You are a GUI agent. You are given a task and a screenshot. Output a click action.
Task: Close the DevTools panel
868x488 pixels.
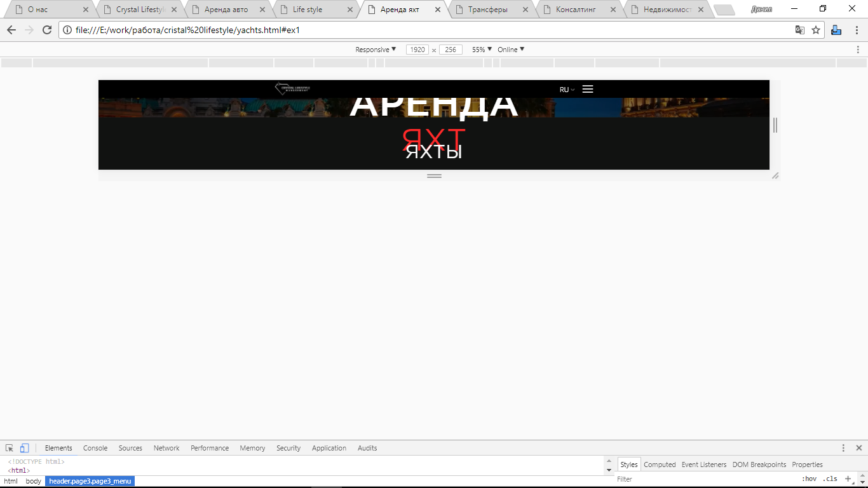(x=858, y=448)
